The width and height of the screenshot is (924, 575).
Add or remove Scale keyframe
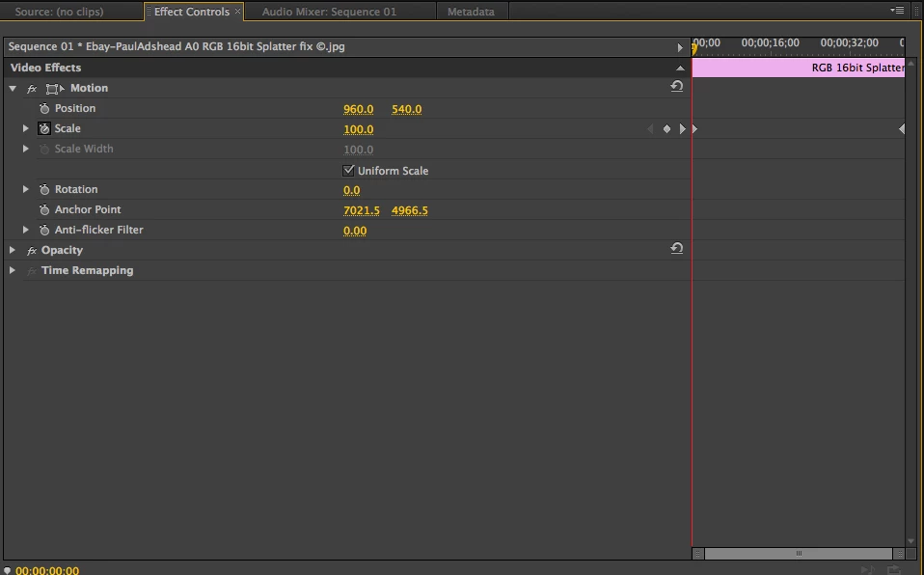coord(666,128)
